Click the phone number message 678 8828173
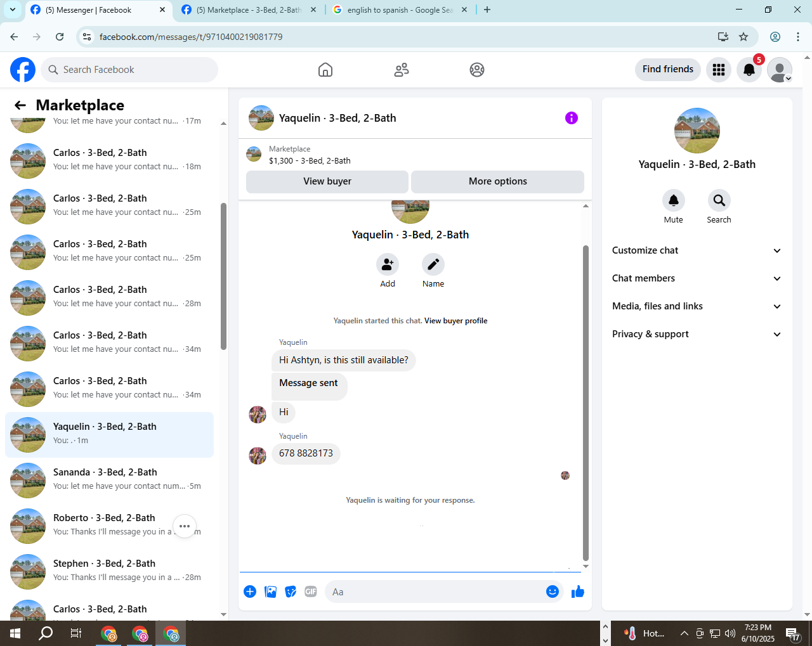Screen dimensions: 812x646 pyautogui.click(x=306, y=453)
